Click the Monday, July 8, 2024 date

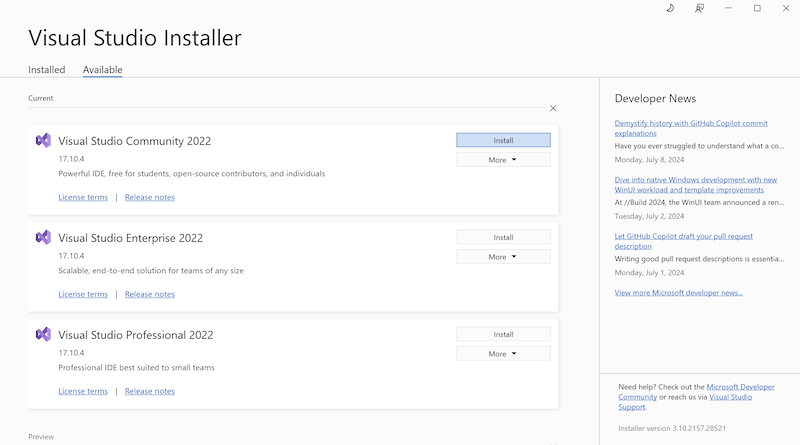point(649,160)
